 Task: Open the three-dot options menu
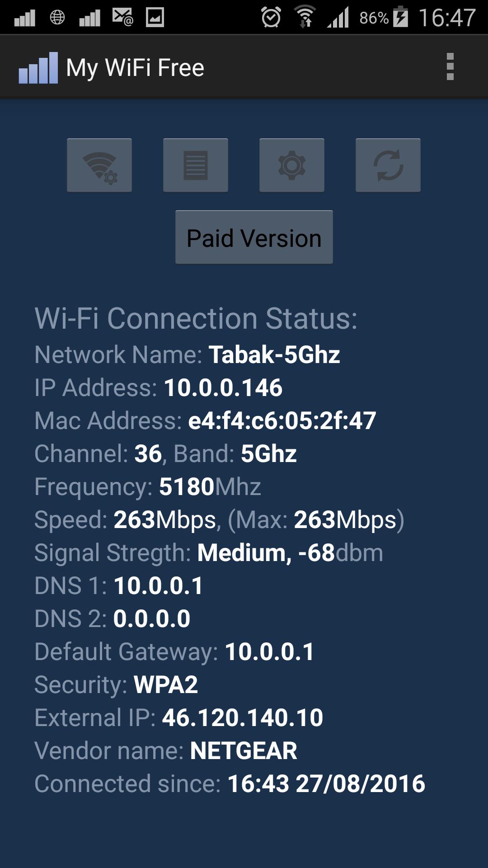click(450, 66)
